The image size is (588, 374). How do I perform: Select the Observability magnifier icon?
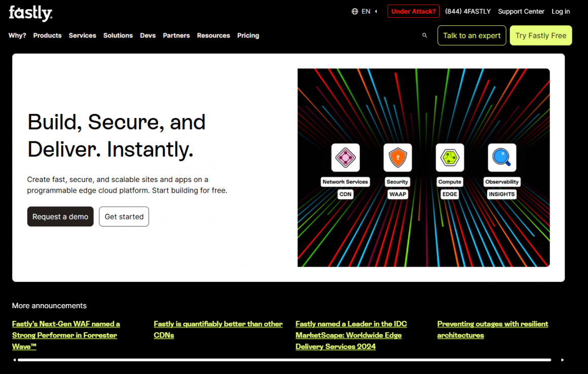pyautogui.click(x=502, y=158)
